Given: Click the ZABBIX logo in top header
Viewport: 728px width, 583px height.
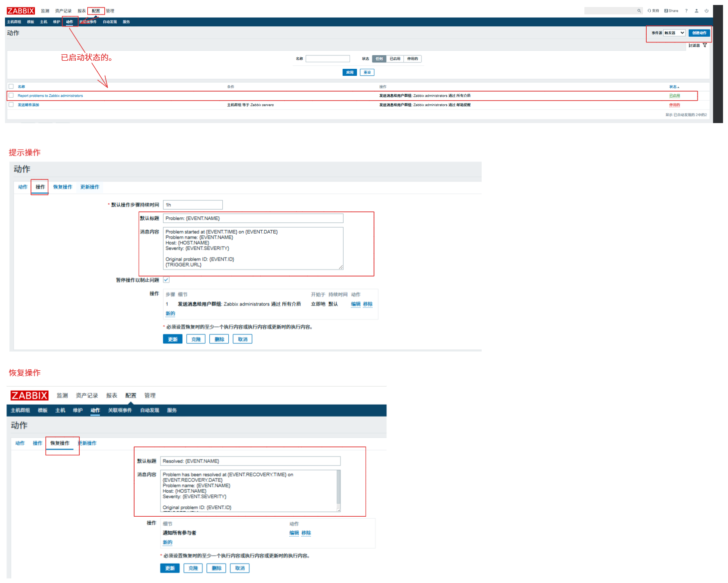Looking at the screenshot, I should 21,10.
